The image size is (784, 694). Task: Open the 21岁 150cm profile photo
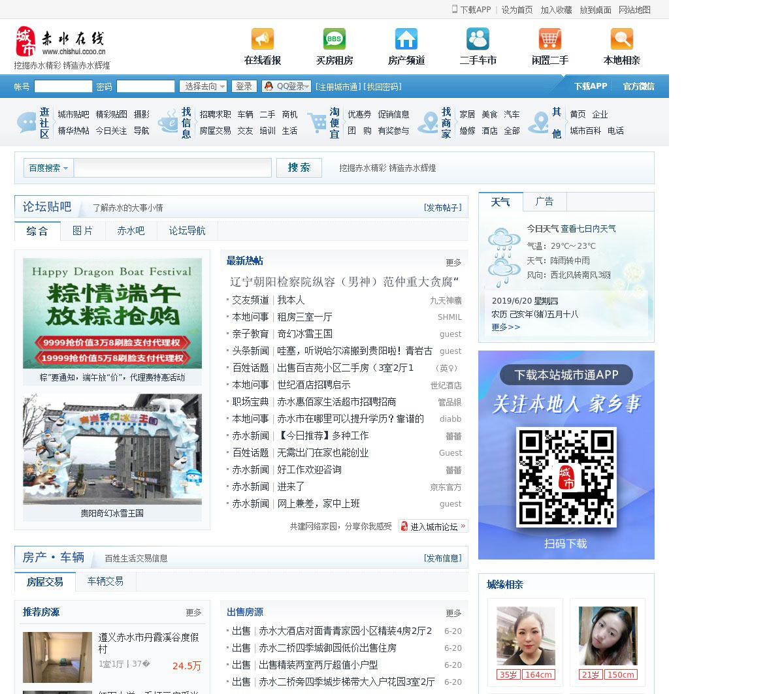(x=608, y=636)
